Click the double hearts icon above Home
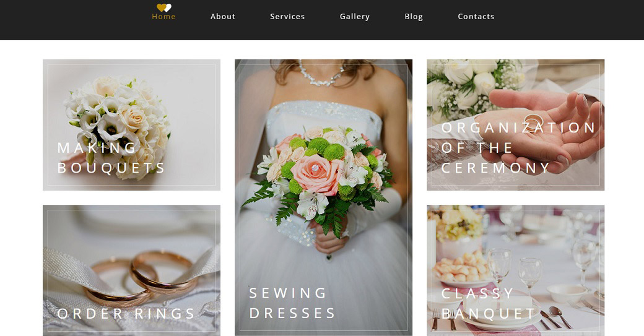This screenshot has height=336, width=644. click(163, 7)
